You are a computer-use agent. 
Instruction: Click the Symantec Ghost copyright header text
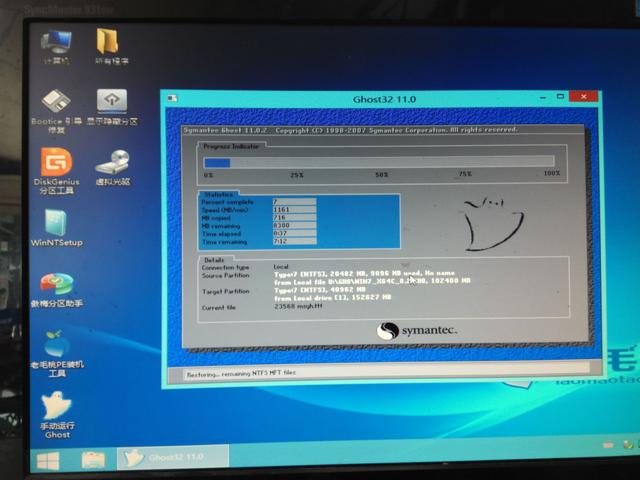point(350,130)
